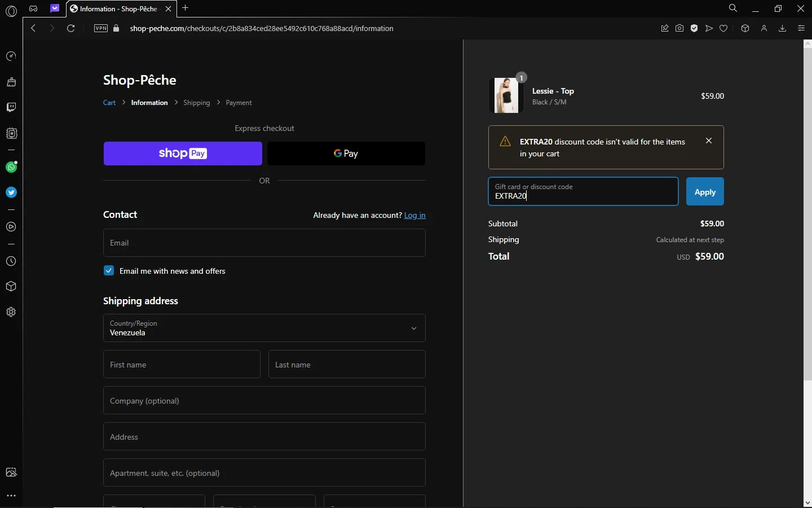The height and width of the screenshot is (508, 812).
Task: Focus the Email input field
Action: click(264, 243)
